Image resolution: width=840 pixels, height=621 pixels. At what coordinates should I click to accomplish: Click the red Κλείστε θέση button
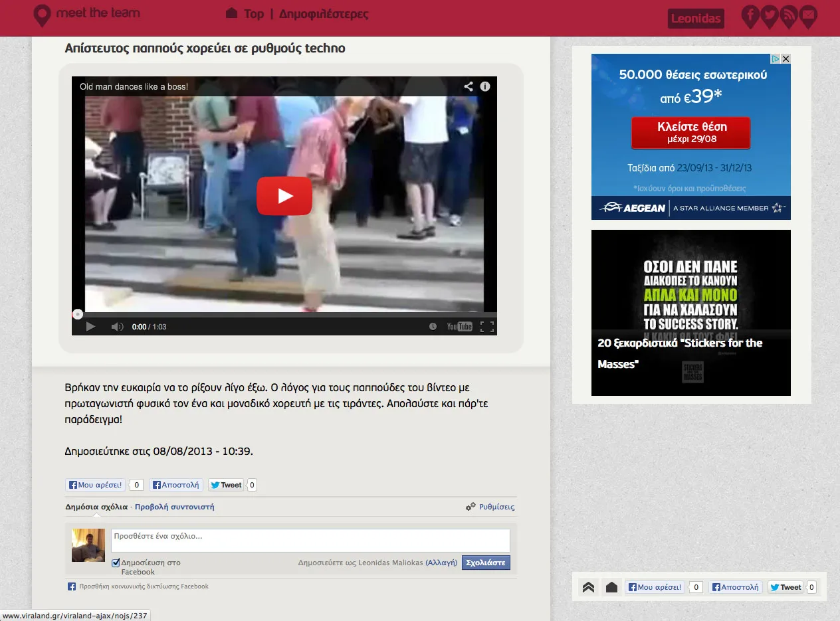pos(691,133)
